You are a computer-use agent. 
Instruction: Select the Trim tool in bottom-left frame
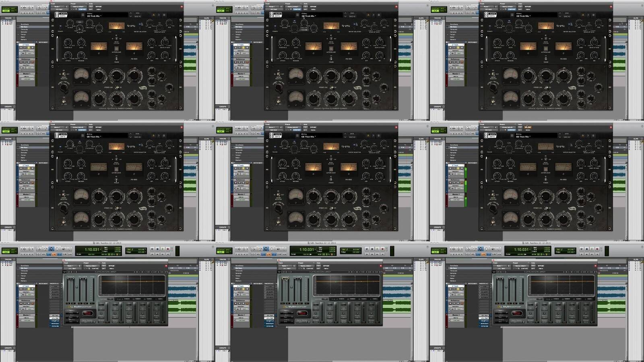tap(45, 248)
